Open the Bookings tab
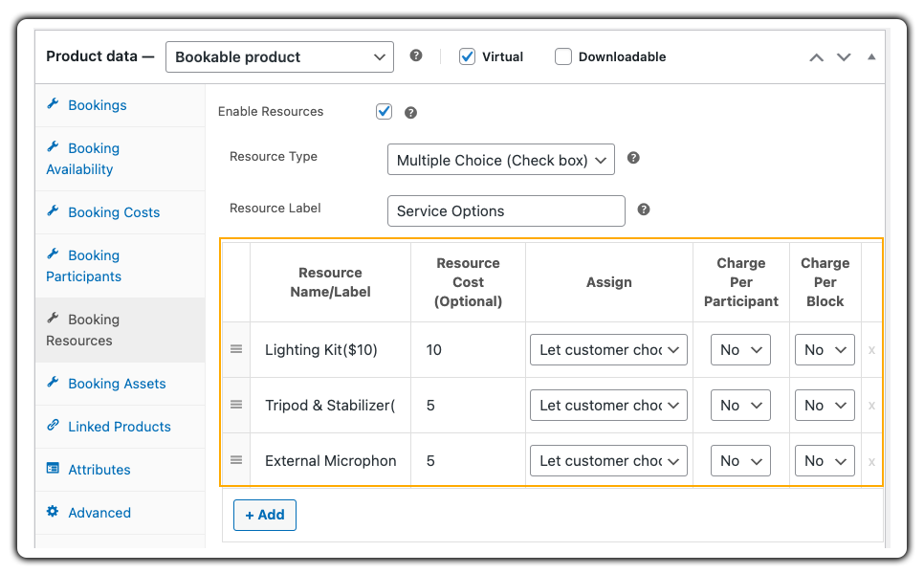This screenshot has width=924, height=574. 121,105
